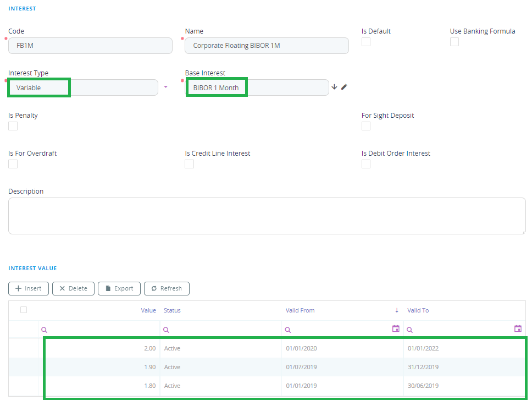This screenshot has height=400, width=532.
Task: Click into the Description text area
Action: (267, 216)
